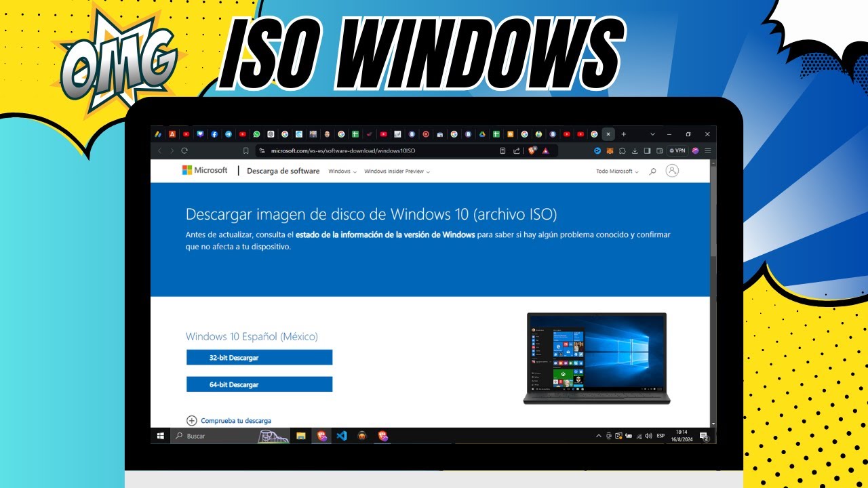Image resolution: width=868 pixels, height=488 pixels.
Task: Open the Windows Start menu
Action: (x=161, y=436)
